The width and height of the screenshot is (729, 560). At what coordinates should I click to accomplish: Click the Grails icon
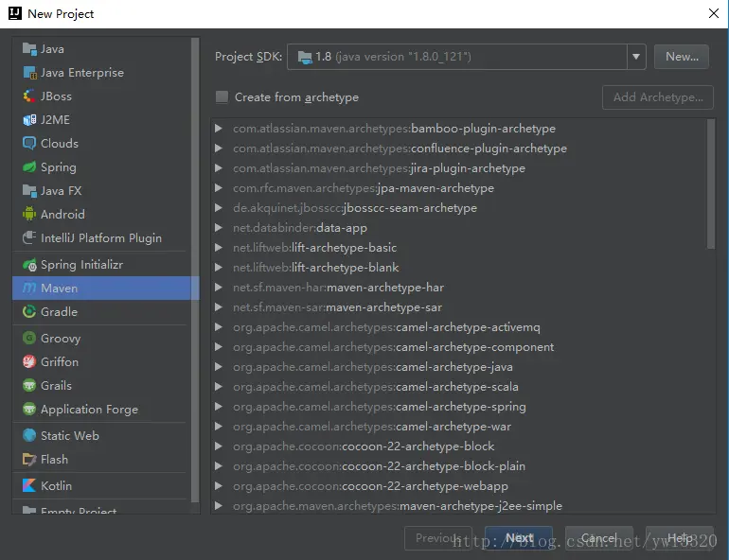pyautogui.click(x=29, y=385)
